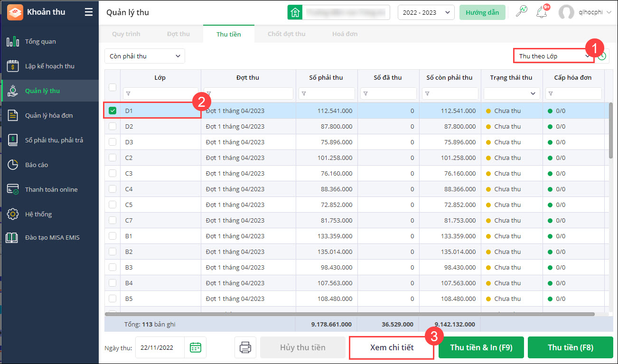Click the Hệ thống gear icon
Viewport: 618px width, 364px height.
(x=13, y=214)
